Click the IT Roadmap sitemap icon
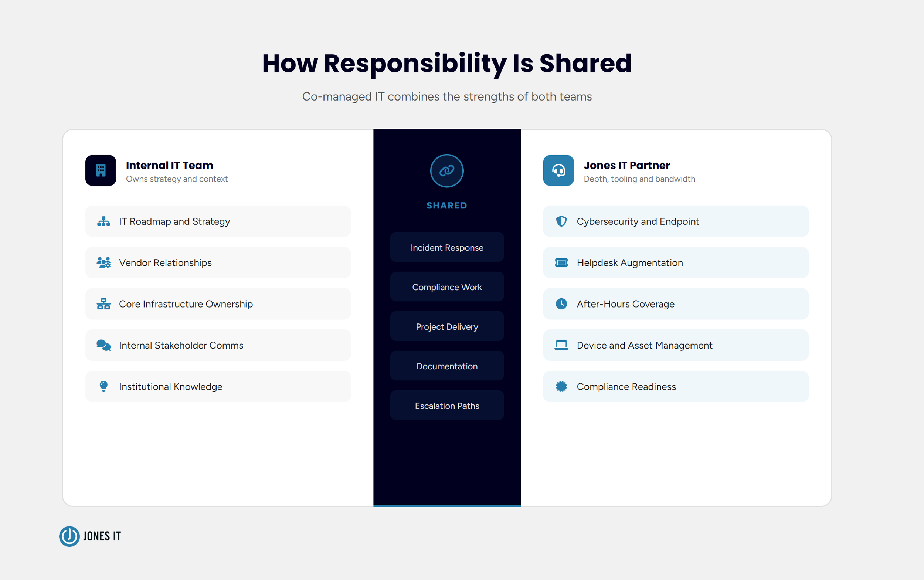The height and width of the screenshot is (580, 924). (103, 222)
